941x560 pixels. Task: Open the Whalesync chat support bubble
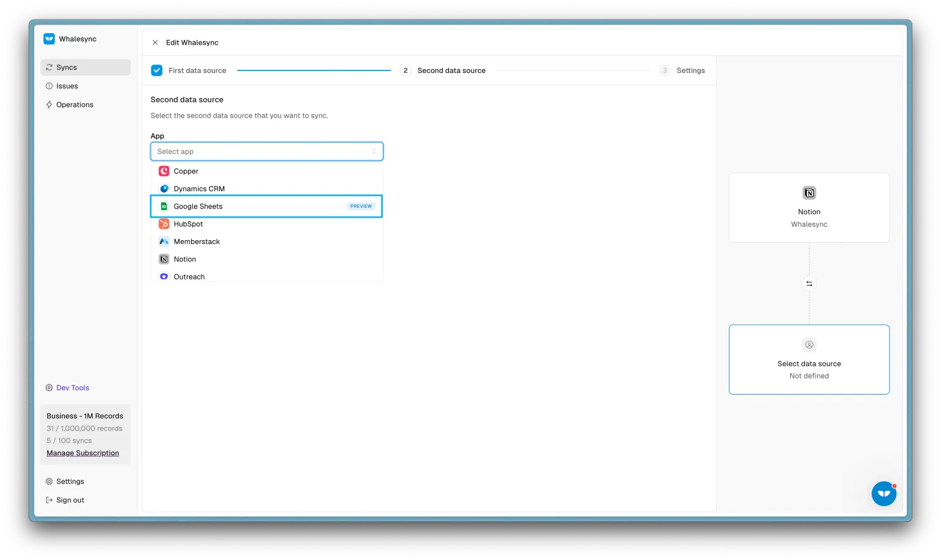[884, 493]
